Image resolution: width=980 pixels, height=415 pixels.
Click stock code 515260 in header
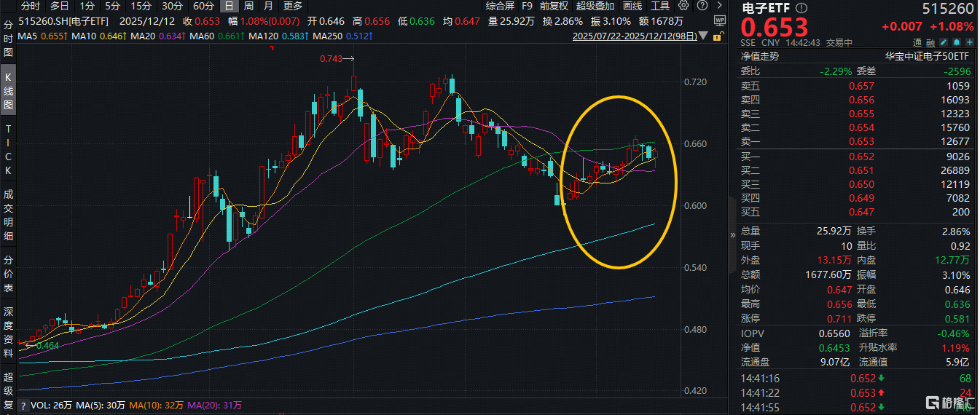946,8
